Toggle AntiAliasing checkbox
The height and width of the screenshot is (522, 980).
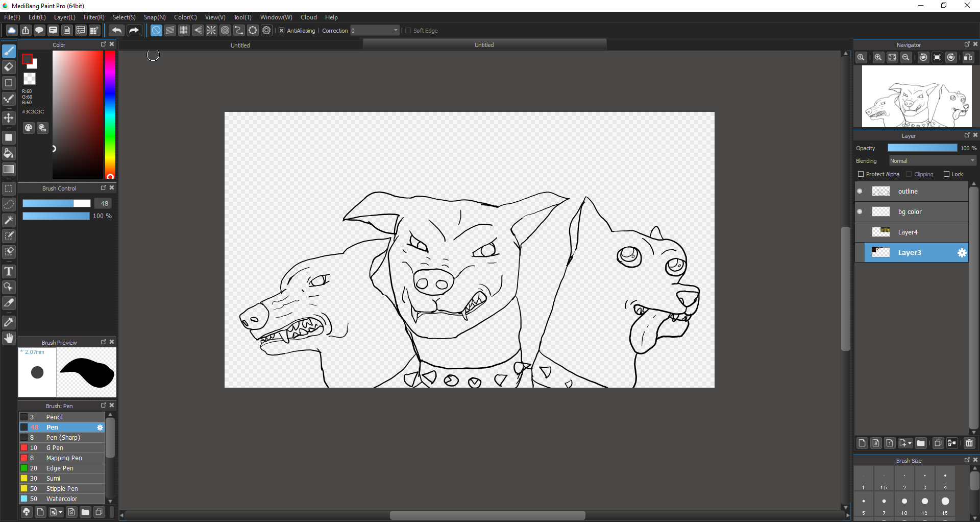281,31
